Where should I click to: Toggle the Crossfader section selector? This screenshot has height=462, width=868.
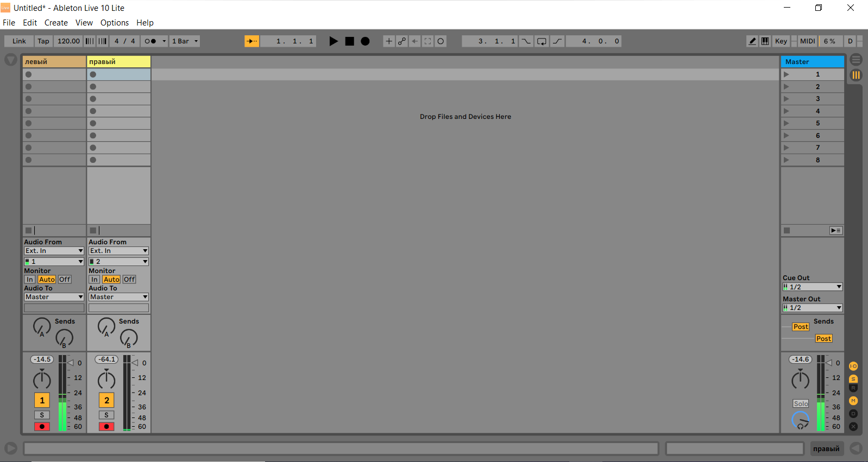click(853, 427)
